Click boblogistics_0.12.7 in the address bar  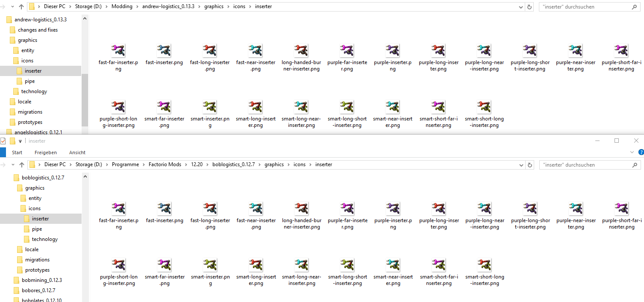[233, 165]
